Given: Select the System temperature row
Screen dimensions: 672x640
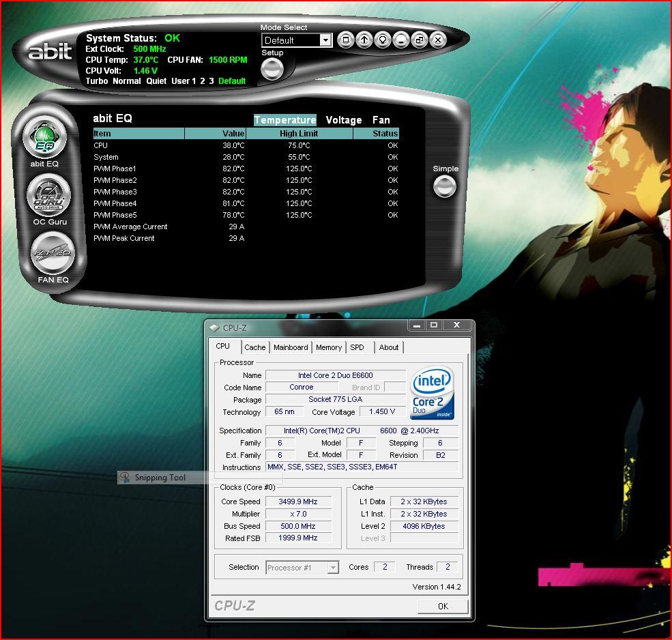Looking at the screenshot, I should pyautogui.click(x=246, y=157).
